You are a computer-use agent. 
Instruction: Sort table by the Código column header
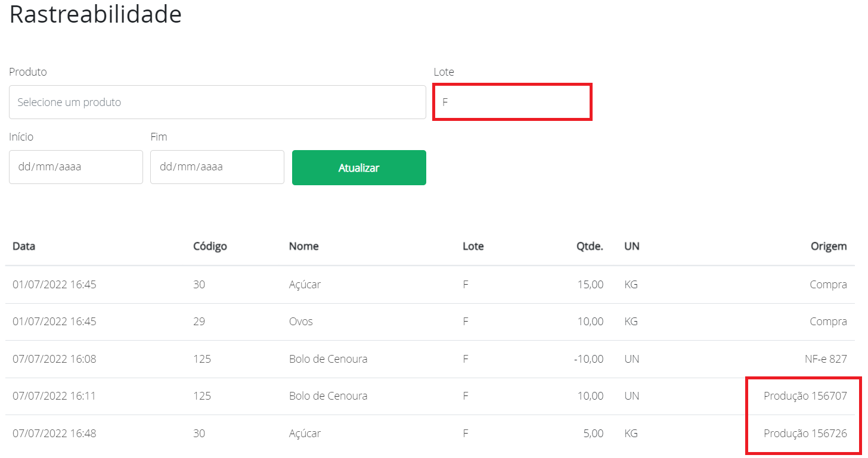(x=210, y=246)
